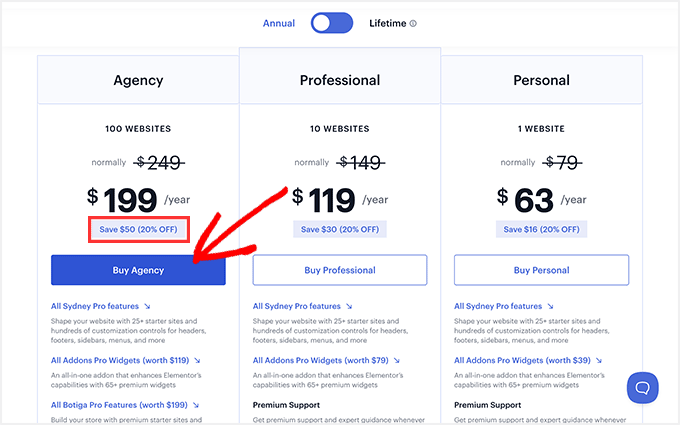Click arrow icon beside Professional's Sydney Pro features
Image resolution: width=680 pixels, height=425 pixels.
coord(349,307)
